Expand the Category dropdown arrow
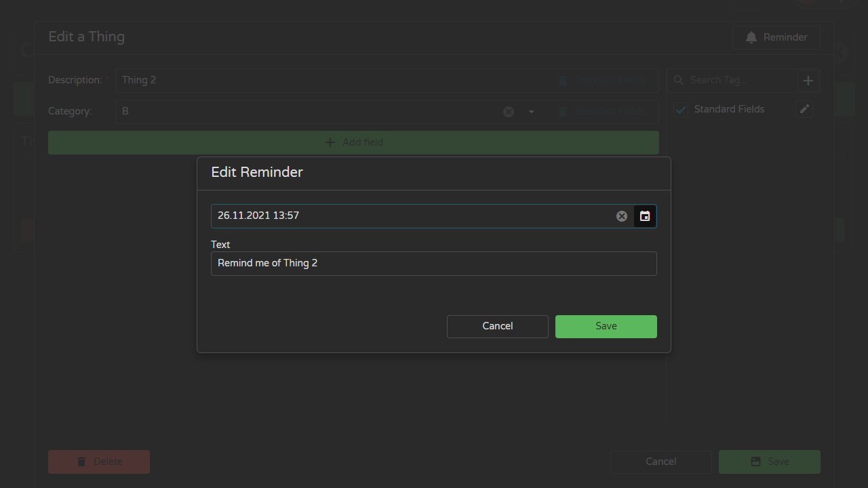This screenshot has width=868, height=488. pos(532,112)
